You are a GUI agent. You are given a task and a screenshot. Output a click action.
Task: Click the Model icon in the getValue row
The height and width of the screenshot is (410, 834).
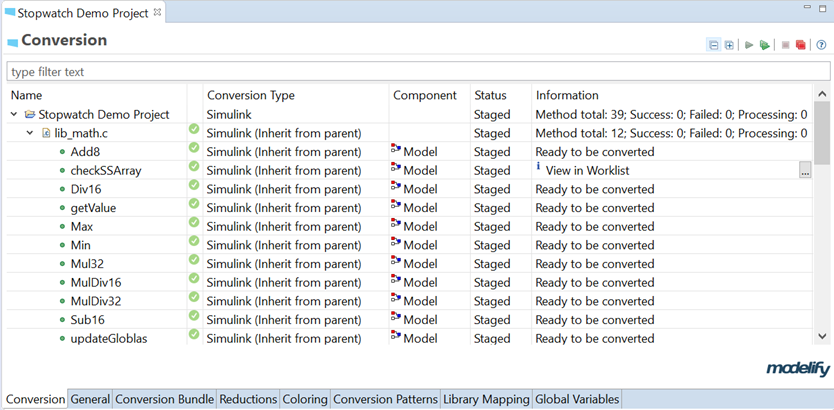pos(396,205)
